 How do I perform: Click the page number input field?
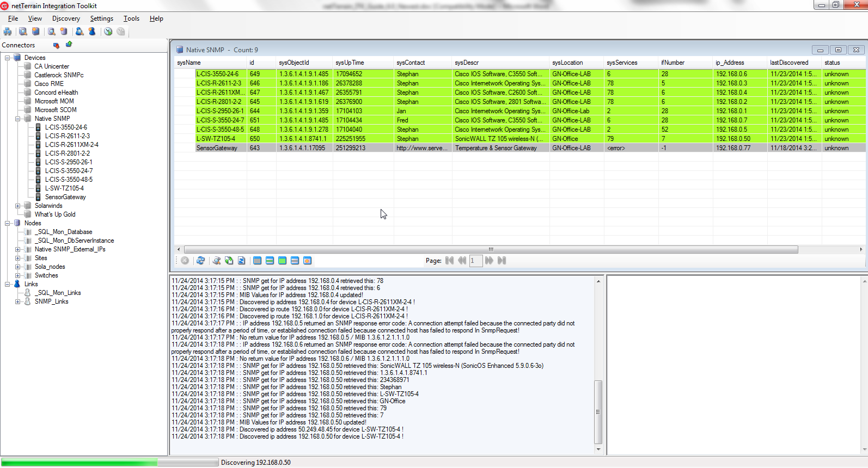475,261
